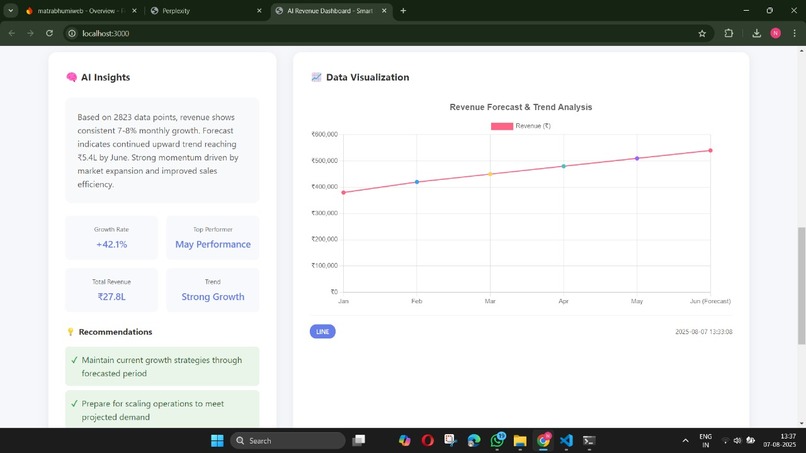Open the Chrome profile avatar
This screenshot has height=453, width=806.
pyautogui.click(x=776, y=33)
